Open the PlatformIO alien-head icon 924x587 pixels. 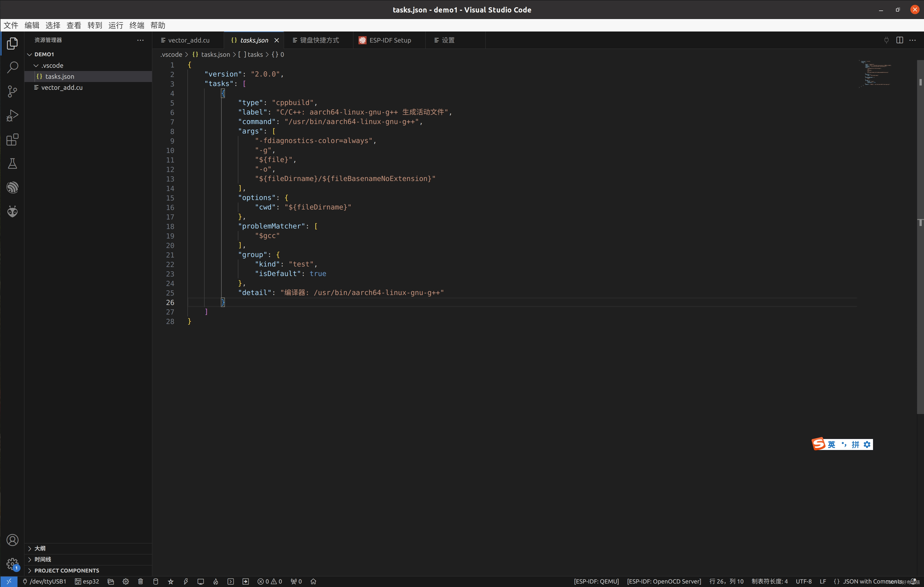(x=12, y=211)
